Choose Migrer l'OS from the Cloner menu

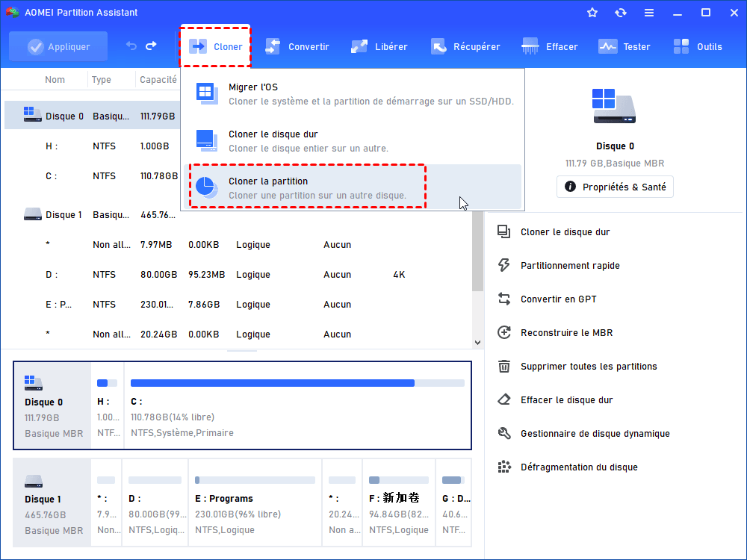pos(353,94)
